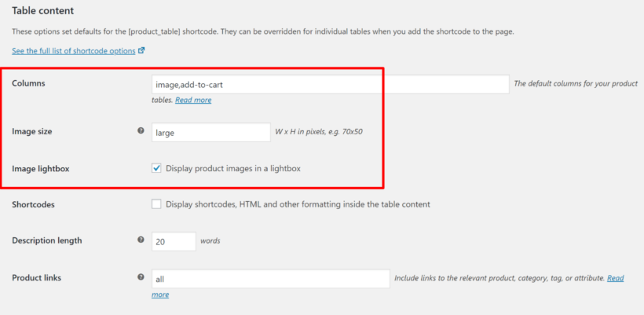Click the 'Display product images in a lightbox' label

click(x=233, y=168)
